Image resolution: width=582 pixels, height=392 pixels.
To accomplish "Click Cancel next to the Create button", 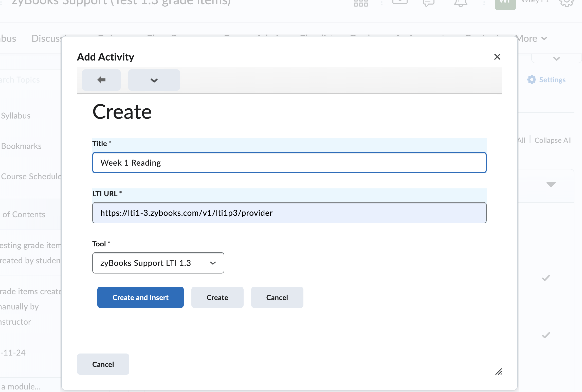I will pyautogui.click(x=277, y=297).
